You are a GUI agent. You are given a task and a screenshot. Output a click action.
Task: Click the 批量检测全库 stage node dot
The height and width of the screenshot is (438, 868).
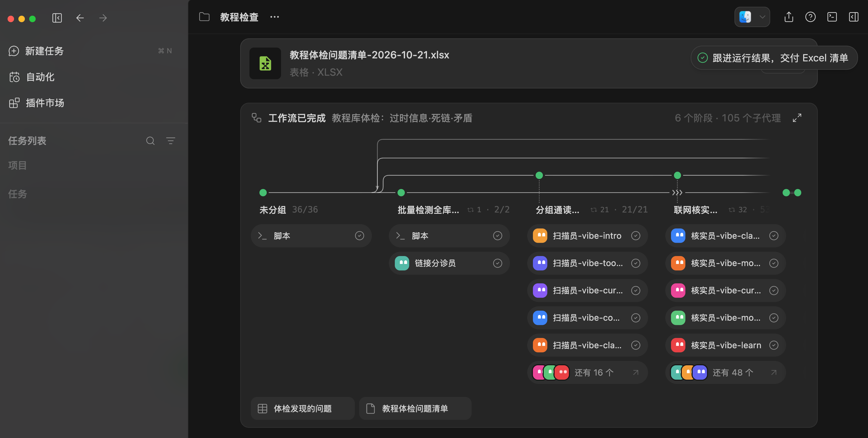coord(401,193)
